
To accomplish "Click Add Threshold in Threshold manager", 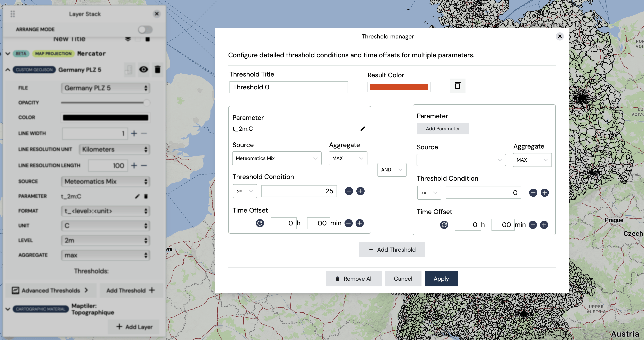I will click(x=392, y=250).
